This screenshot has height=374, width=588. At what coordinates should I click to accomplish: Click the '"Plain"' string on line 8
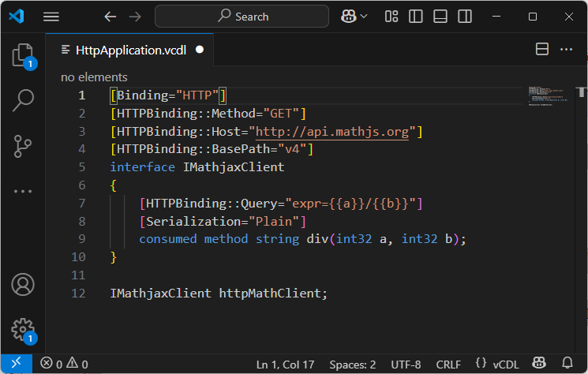274,222
